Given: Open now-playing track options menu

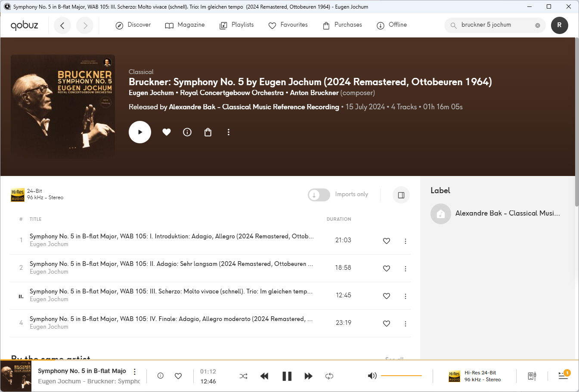Looking at the screenshot, I should [x=135, y=371].
